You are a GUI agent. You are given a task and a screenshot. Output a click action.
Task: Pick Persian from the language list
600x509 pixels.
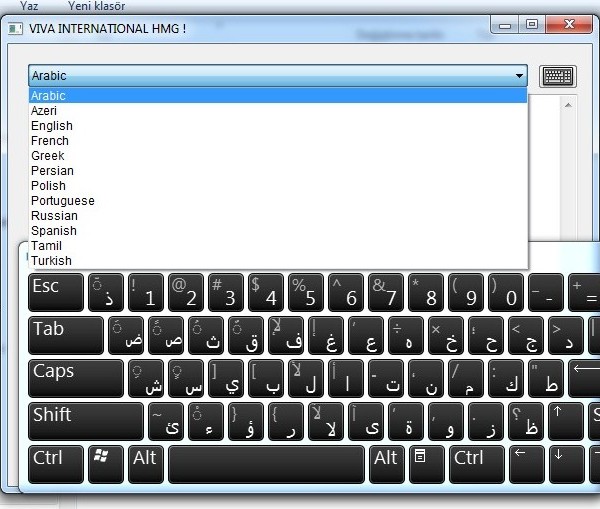click(278, 170)
